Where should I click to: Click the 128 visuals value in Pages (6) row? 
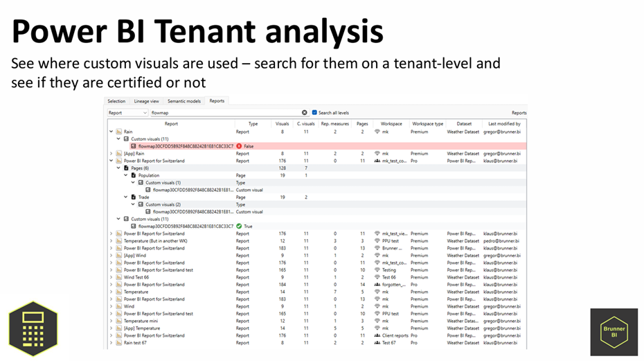pos(282,168)
